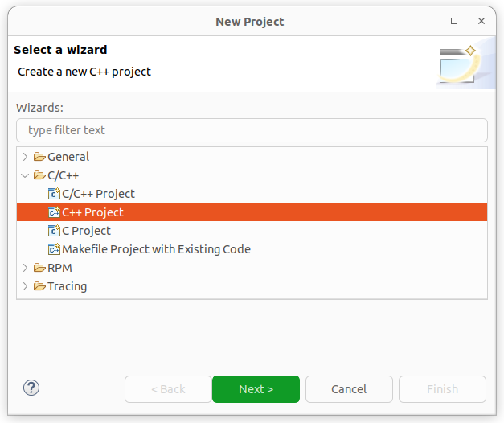Open help with the question mark icon
This screenshot has width=504, height=423.
[x=31, y=389]
